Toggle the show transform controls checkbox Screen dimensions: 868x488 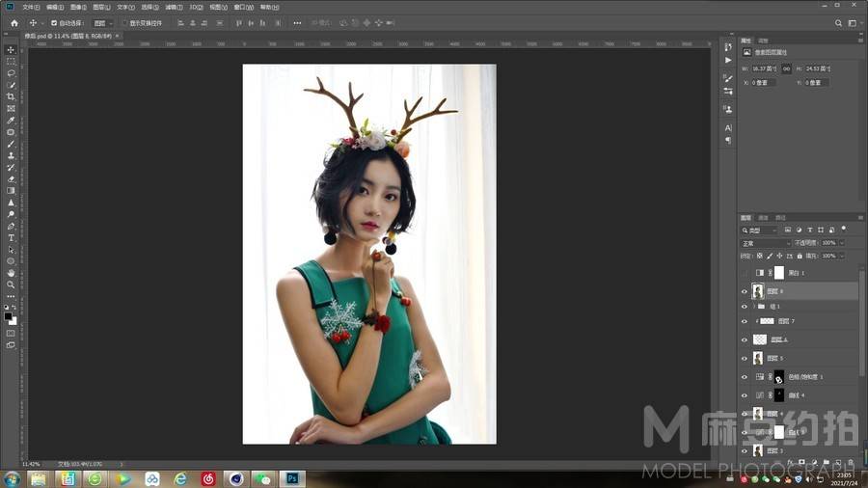pos(124,23)
